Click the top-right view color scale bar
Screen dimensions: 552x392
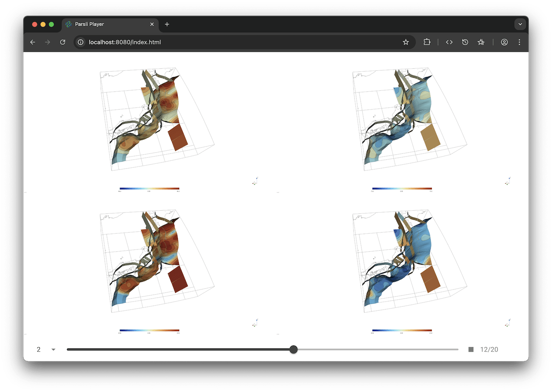tap(402, 189)
